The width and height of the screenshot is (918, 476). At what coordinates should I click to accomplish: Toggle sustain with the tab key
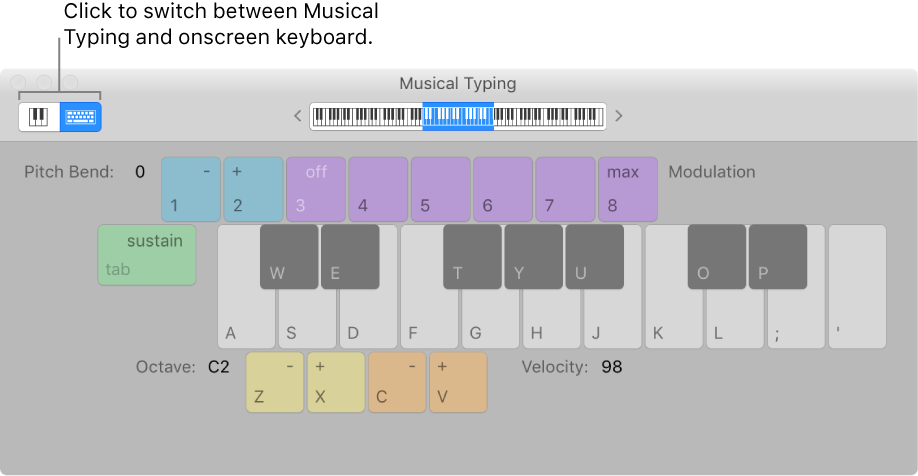(x=147, y=255)
